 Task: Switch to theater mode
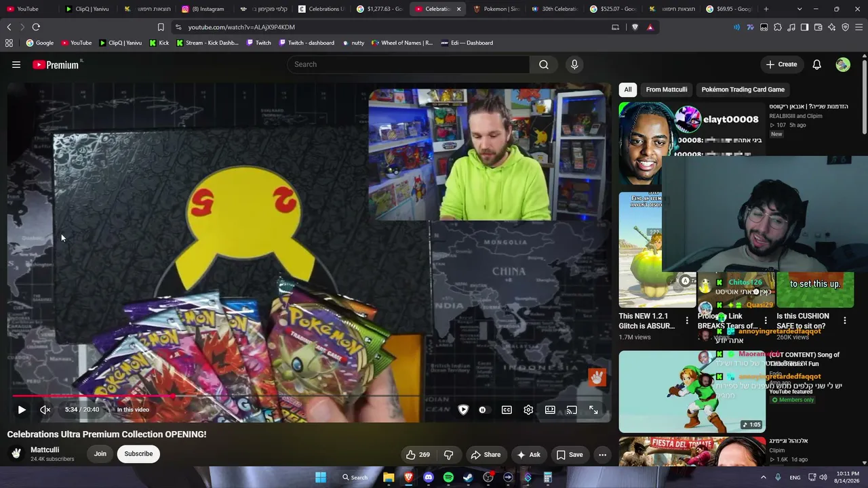pos(550,409)
